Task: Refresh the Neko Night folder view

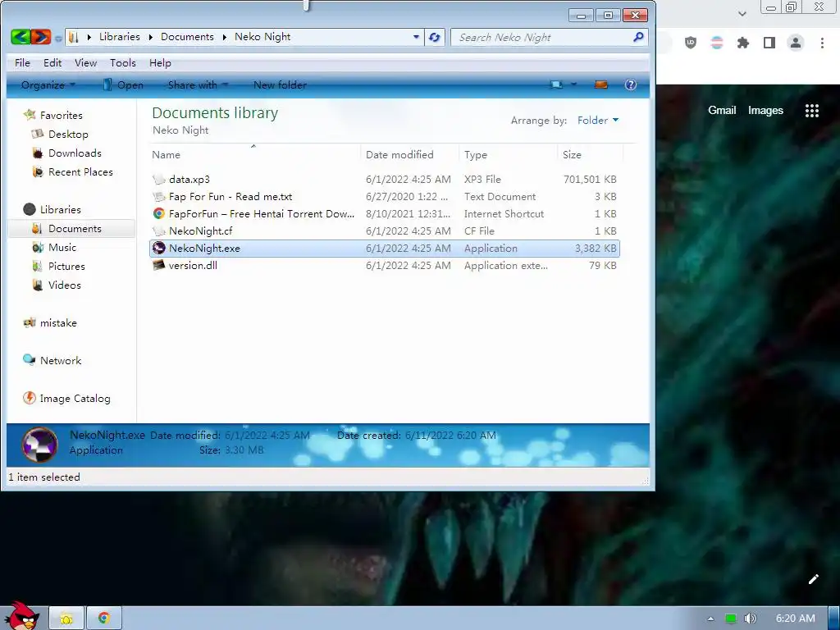Action: (x=435, y=37)
